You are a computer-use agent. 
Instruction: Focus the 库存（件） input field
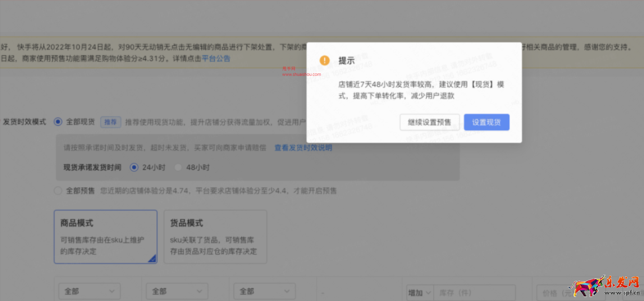coord(475,293)
